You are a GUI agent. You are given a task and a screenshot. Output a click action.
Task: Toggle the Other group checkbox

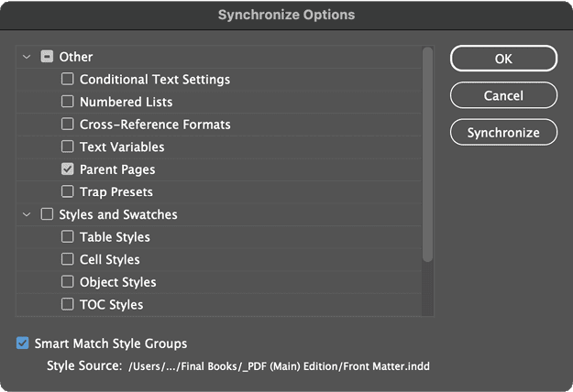click(47, 57)
